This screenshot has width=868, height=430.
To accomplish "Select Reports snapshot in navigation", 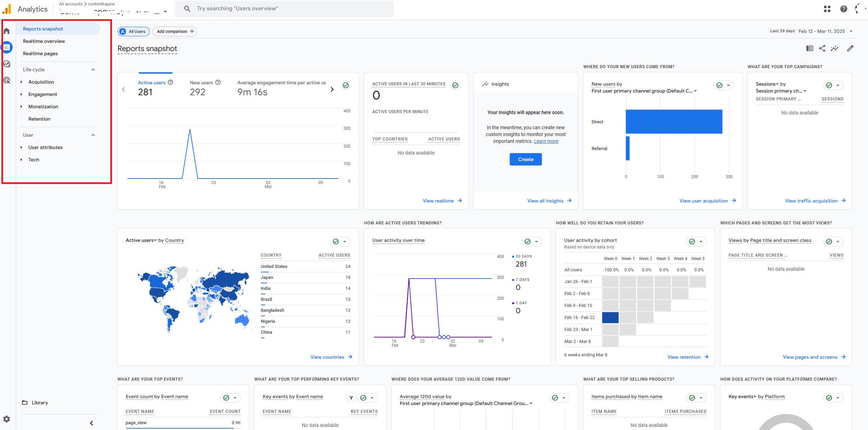I will tap(58, 29).
